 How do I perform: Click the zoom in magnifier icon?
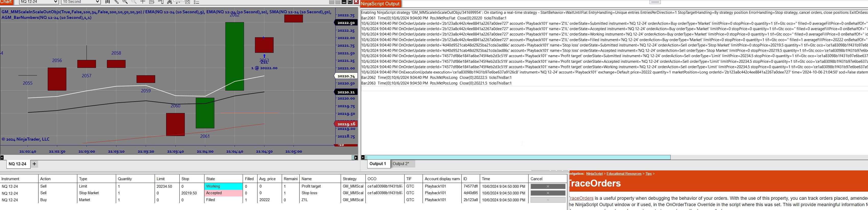click(x=125, y=2)
